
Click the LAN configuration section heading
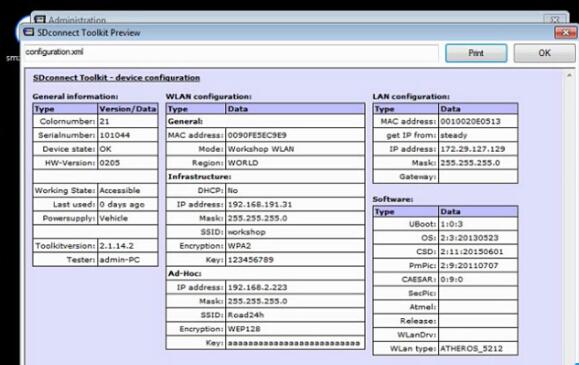click(411, 97)
